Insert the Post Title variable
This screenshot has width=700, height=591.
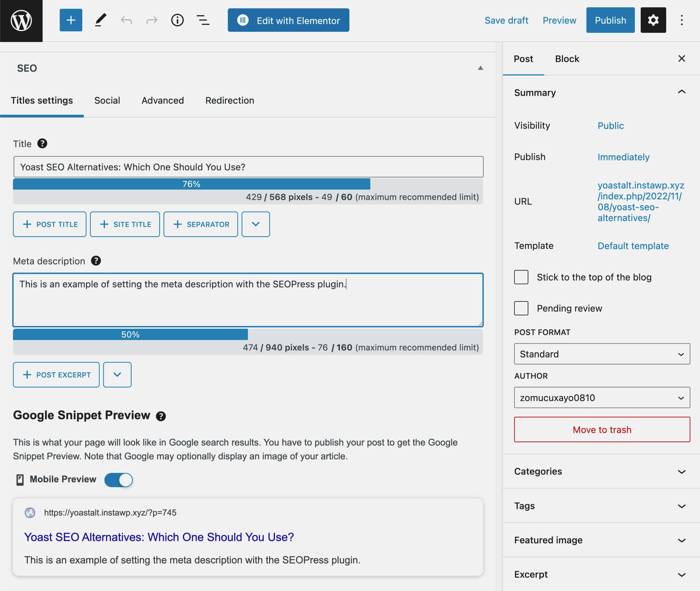click(x=49, y=224)
